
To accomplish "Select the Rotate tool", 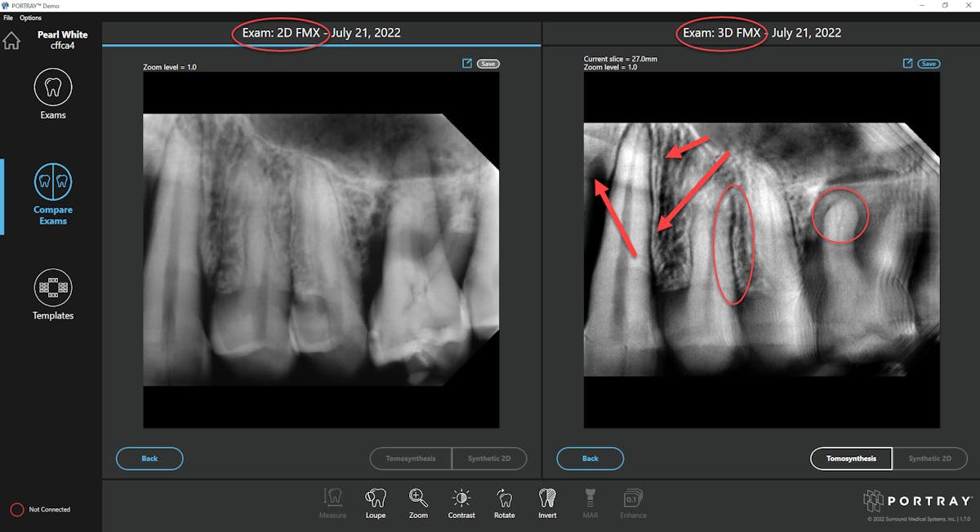I will (505, 502).
